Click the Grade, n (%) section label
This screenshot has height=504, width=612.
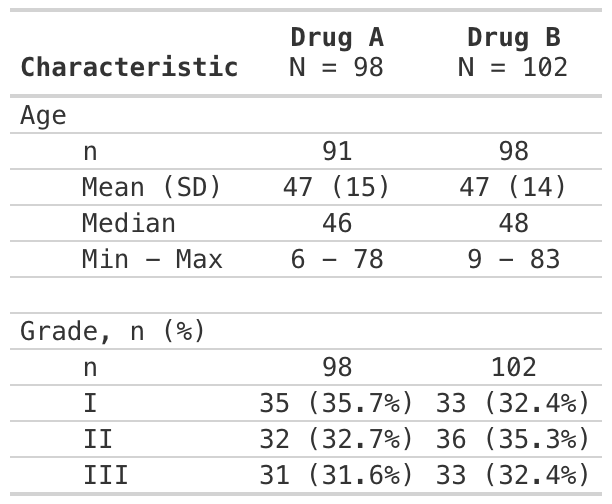tap(113, 331)
